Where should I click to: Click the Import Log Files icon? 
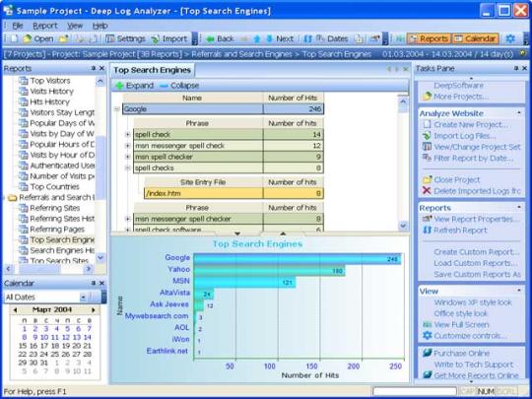coord(427,136)
